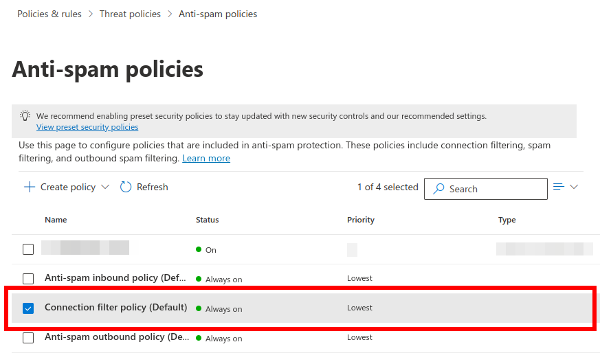The image size is (600, 364).
Task: Check Anti-spam outbound policy checkbox
Action: [x=28, y=338]
